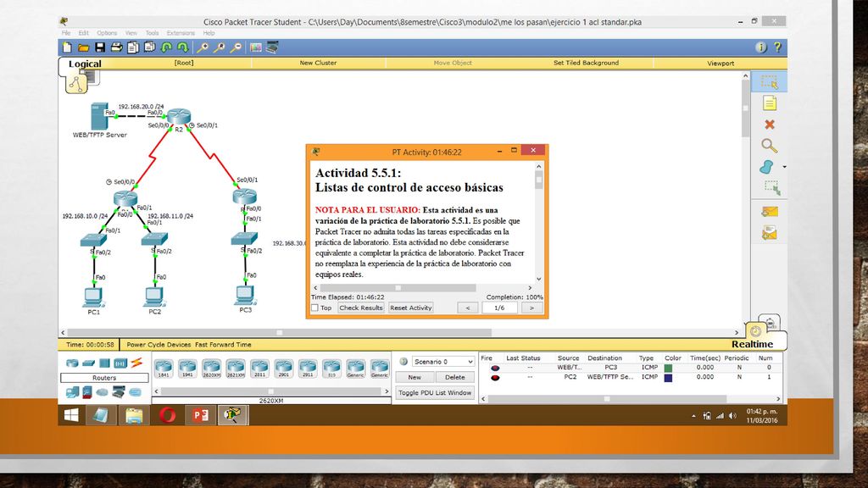Fire the PC2 to WEB/TFTP PDU
Viewport: 868px width, 488px height.
tap(495, 377)
